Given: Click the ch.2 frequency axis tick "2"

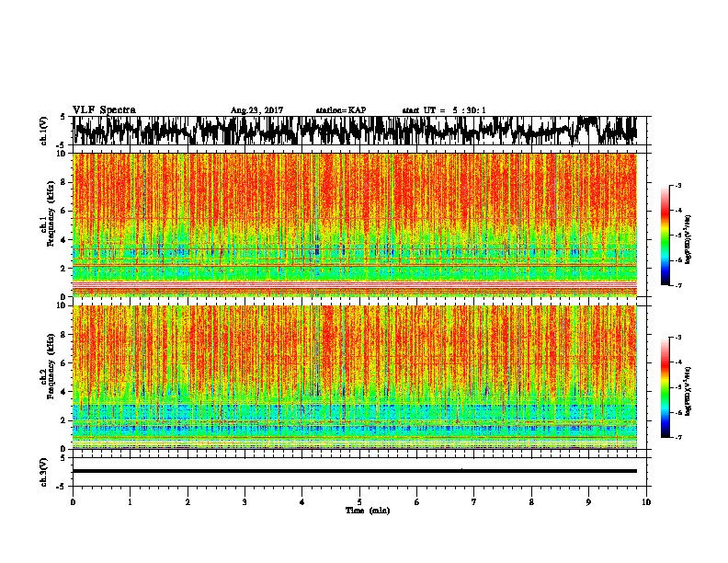Looking at the screenshot, I should coord(64,420).
